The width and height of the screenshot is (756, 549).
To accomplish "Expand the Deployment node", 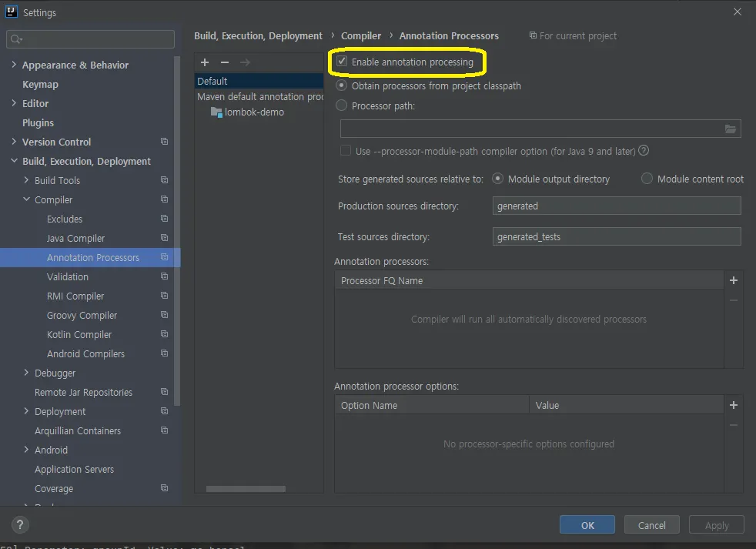I will pos(26,411).
